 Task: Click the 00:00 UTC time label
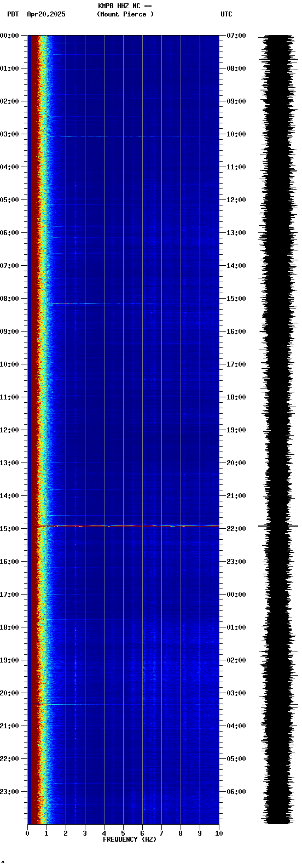pyautogui.click(x=236, y=595)
